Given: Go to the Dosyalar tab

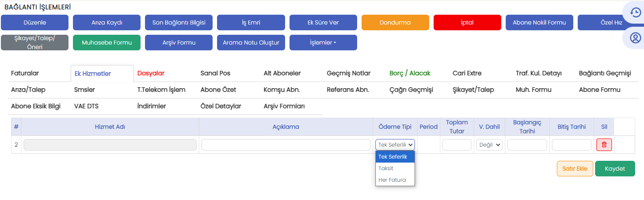Looking at the screenshot, I should (x=151, y=73).
